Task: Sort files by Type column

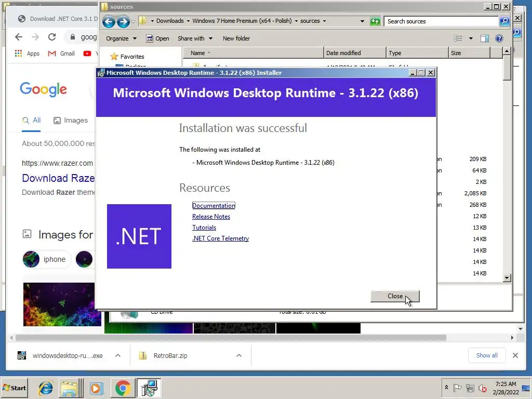Action: (417, 53)
